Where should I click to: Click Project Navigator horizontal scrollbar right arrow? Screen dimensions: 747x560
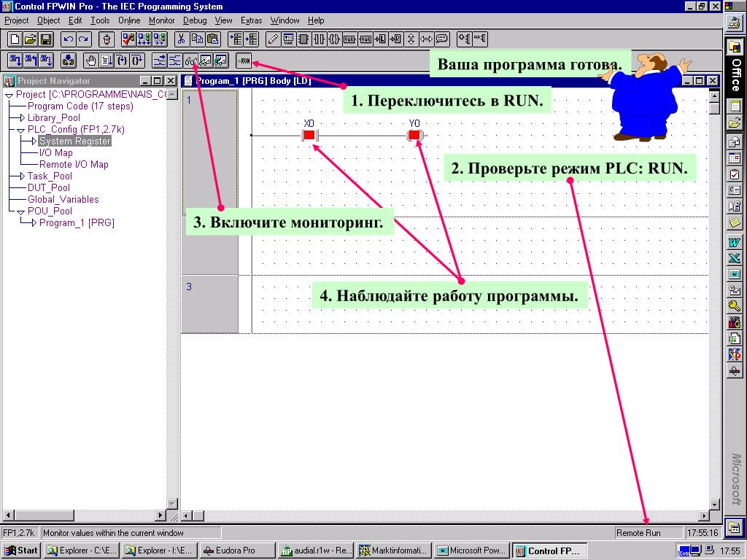[x=160, y=516]
